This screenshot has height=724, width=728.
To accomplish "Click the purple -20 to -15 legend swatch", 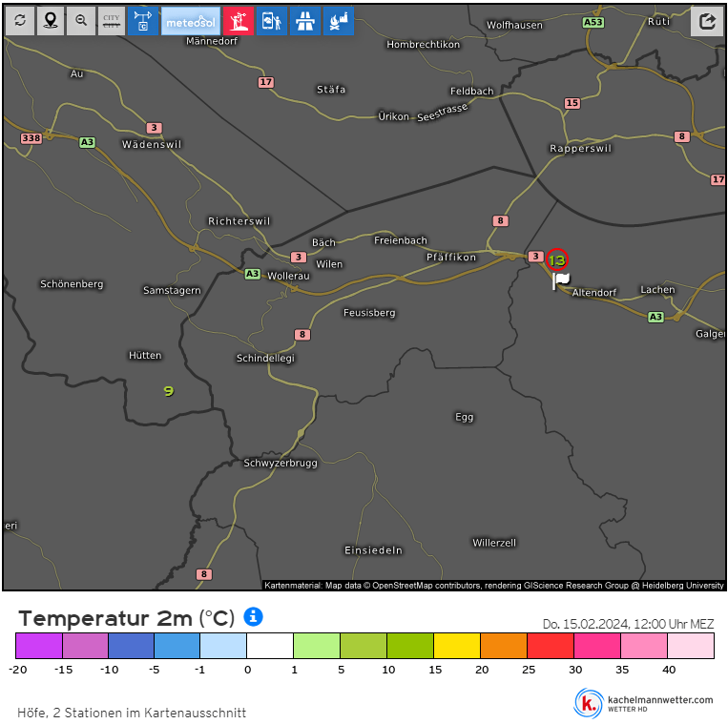I will point(39,646).
